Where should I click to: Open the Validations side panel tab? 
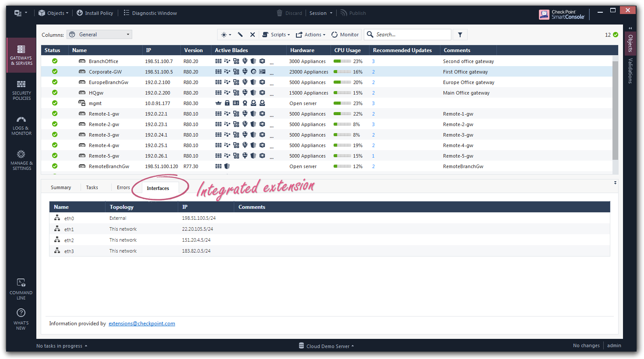[630, 70]
